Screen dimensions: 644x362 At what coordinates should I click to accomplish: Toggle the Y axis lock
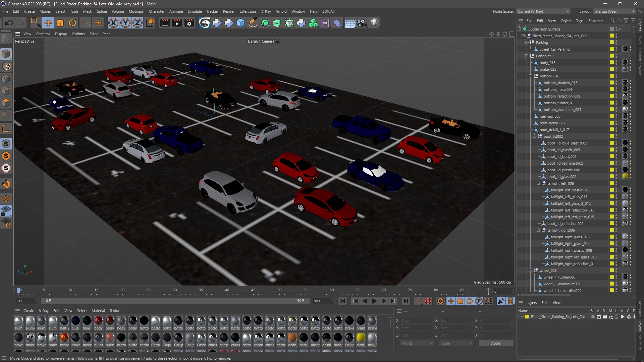(125, 23)
